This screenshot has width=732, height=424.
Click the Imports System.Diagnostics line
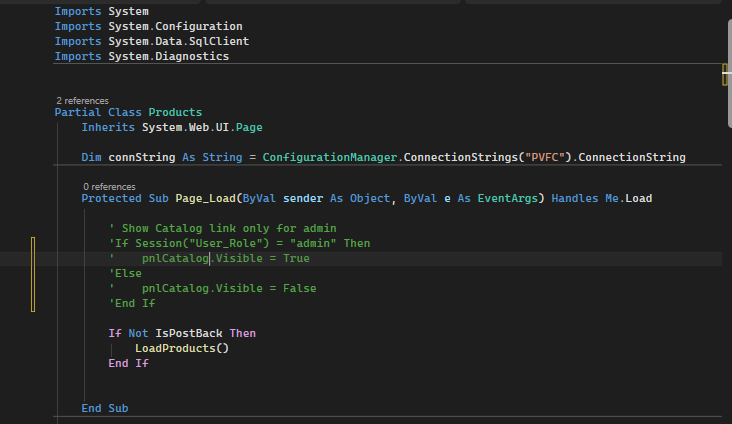click(x=141, y=56)
